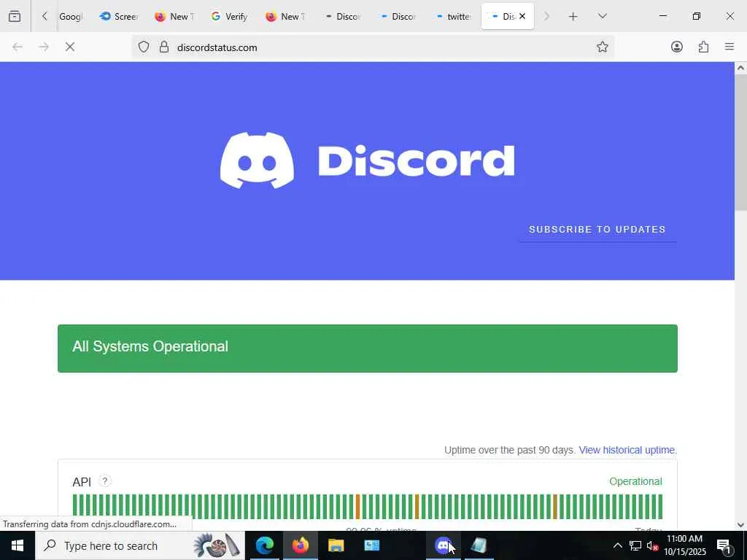The width and height of the screenshot is (747, 560).
Task: Open the Discord app from the taskbar
Action: coord(443,545)
